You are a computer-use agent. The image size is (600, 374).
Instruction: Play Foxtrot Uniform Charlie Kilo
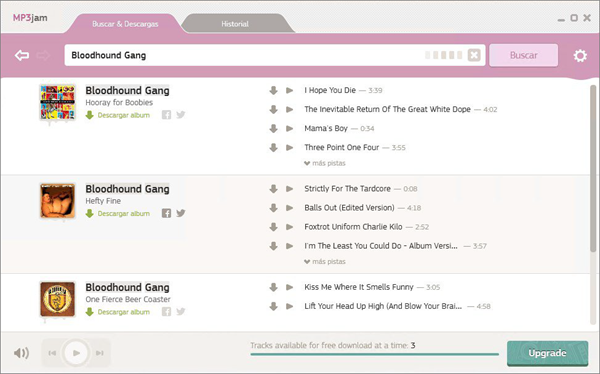point(290,227)
